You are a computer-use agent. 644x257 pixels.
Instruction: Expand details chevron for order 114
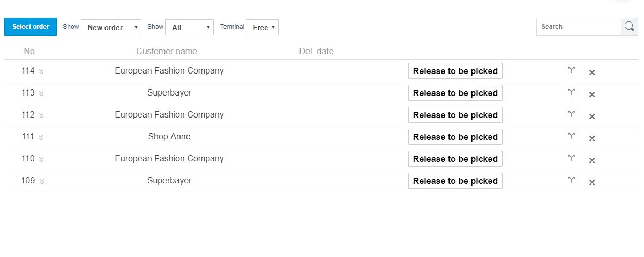pos(41,71)
